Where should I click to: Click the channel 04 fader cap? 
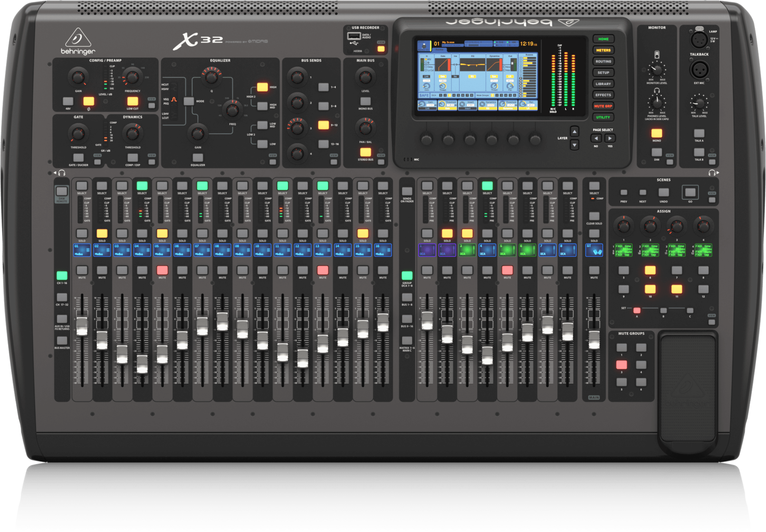tap(142, 364)
